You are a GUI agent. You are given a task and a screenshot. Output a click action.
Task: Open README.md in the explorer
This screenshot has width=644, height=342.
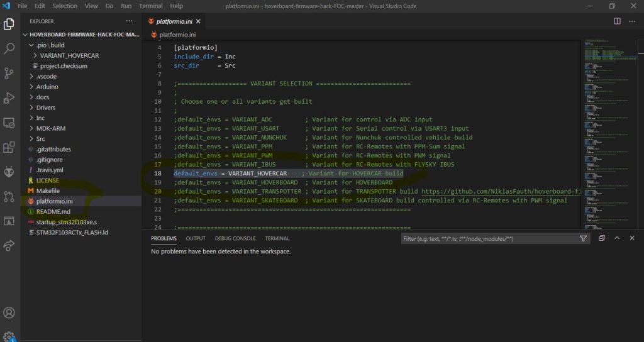(53, 211)
